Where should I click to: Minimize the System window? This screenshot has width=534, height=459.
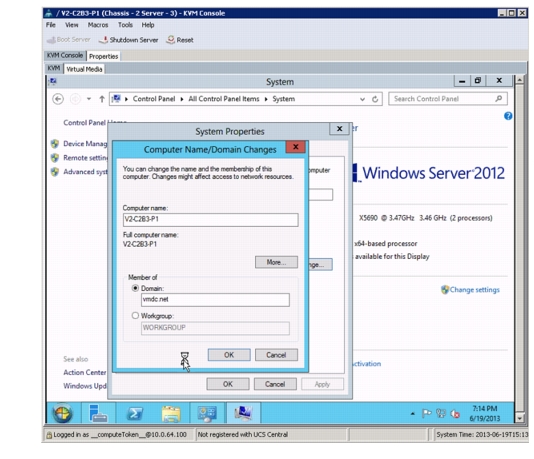pyautogui.click(x=462, y=81)
